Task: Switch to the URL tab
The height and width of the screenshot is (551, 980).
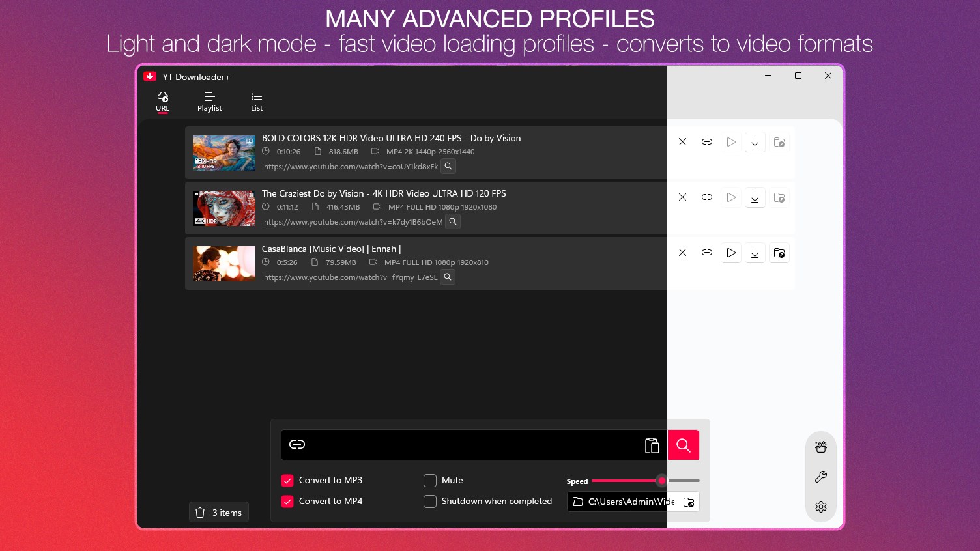Action: pyautogui.click(x=163, y=102)
